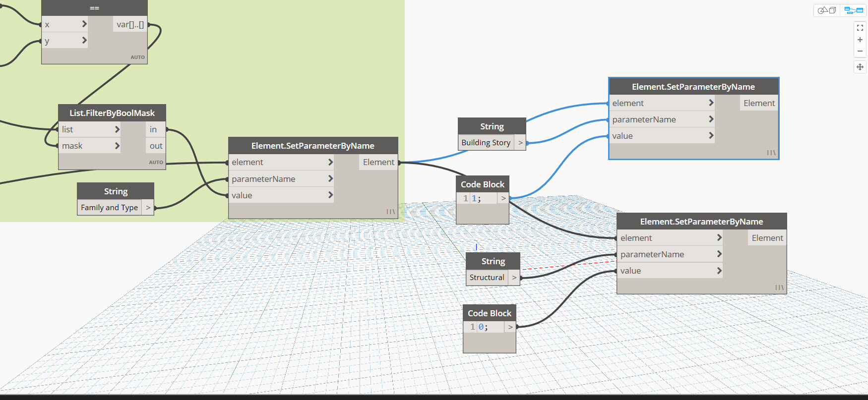Activate the pan mode icon

point(860,67)
